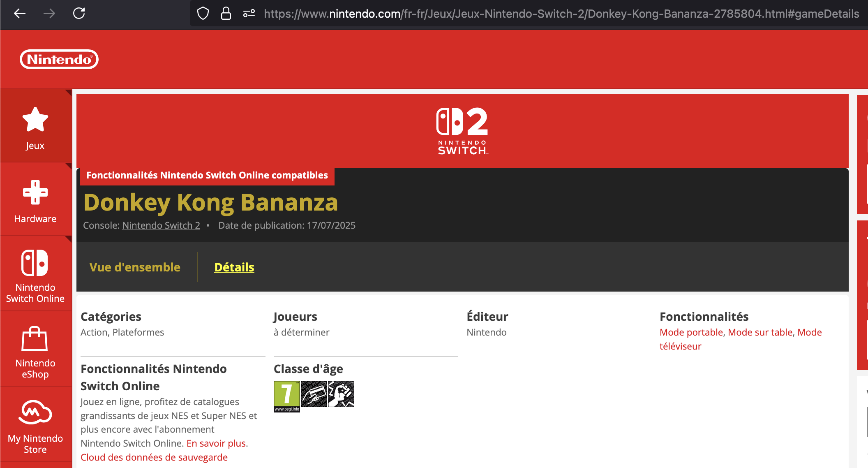Click the Nintendo logo in header

(x=59, y=59)
